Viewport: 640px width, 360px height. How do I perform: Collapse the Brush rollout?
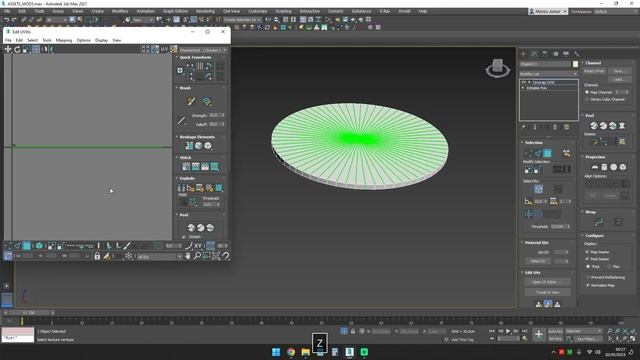(x=185, y=88)
